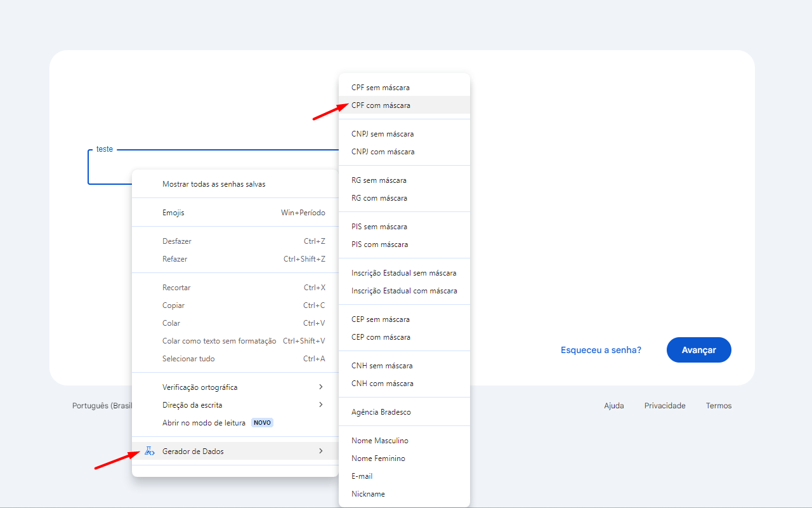Insert a Nome Masculino
Image resolution: width=812 pixels, height=508 pixels.
click(x=404, y=441)
